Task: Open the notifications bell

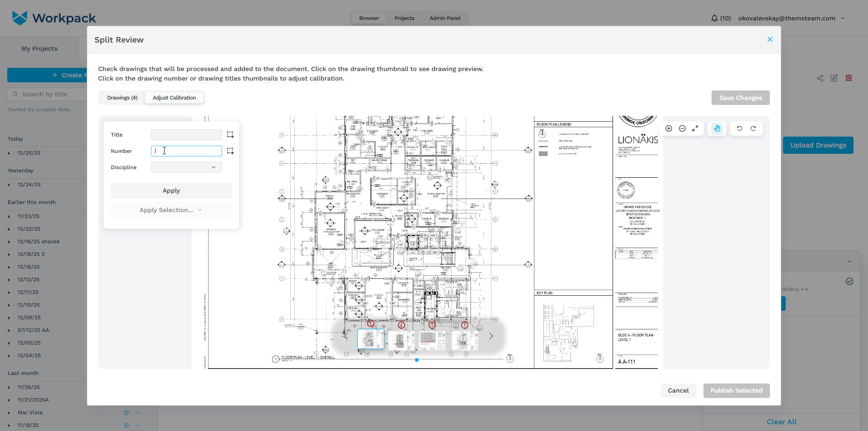Action: pyautogui.click(x=714, y=18)
